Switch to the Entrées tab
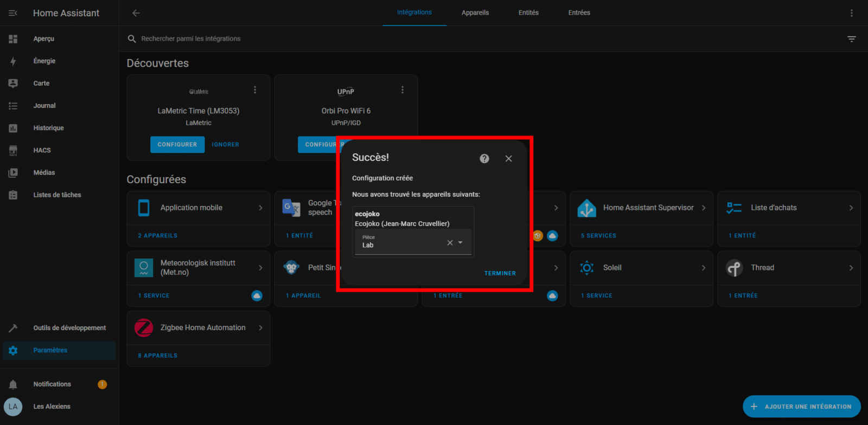 [x=579, y=12]
